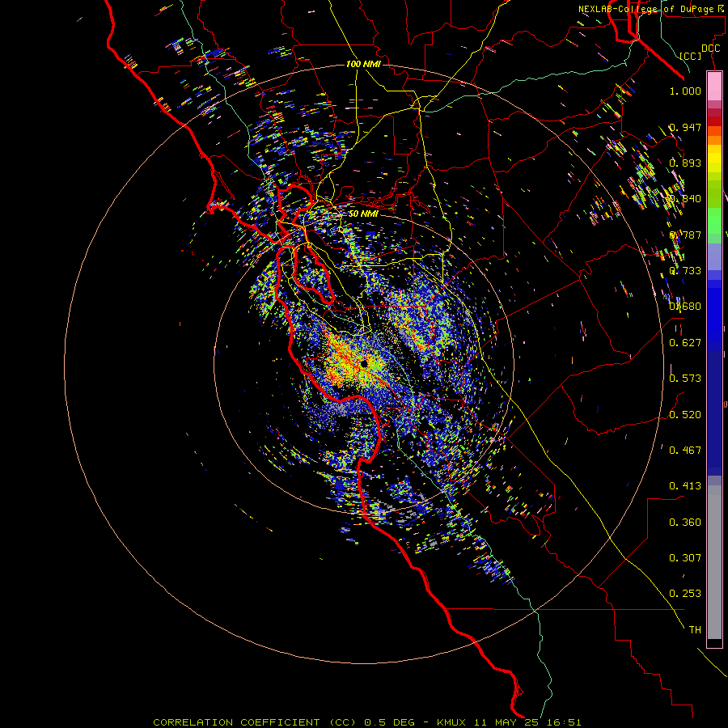Select the 1.000 value on the color scale
The width and height of the screenshot is (728, 728).
685,91
